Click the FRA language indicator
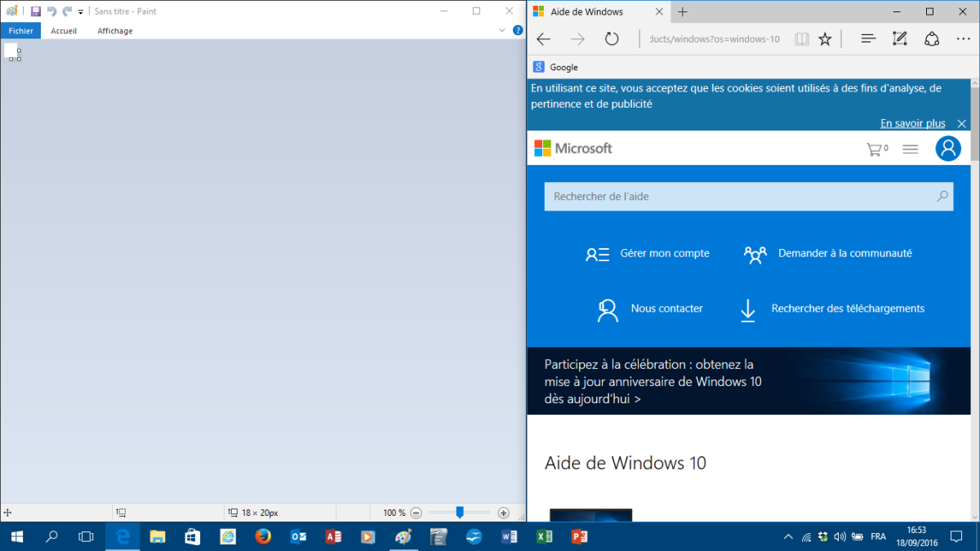The image size is (980, 551). pyautogui.click(x=879, y=537)
